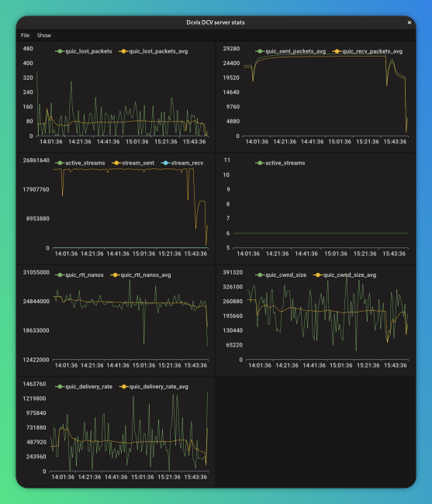
Task: Click the green quic_delivery_rate legend marker
Action: point(60,387)
